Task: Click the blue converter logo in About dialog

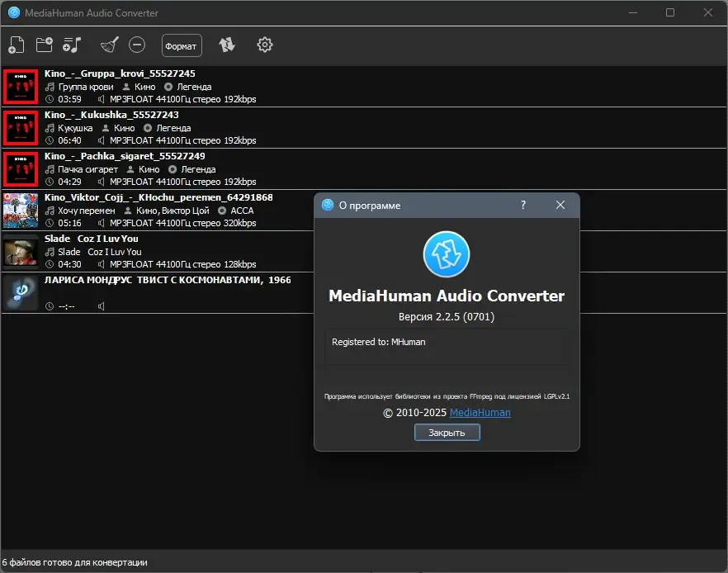Action: pyautogui.click(x=447, y=254)
